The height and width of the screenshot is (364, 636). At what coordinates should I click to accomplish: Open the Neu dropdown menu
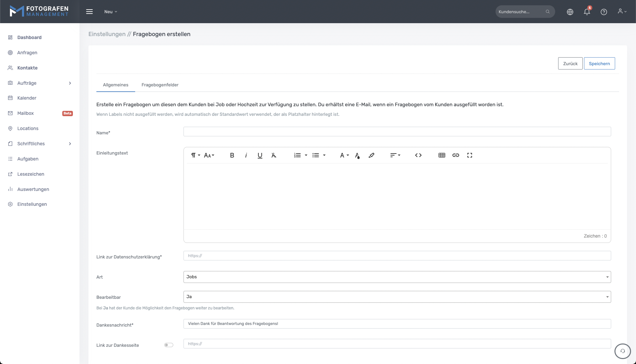click(x=111, y=12)
